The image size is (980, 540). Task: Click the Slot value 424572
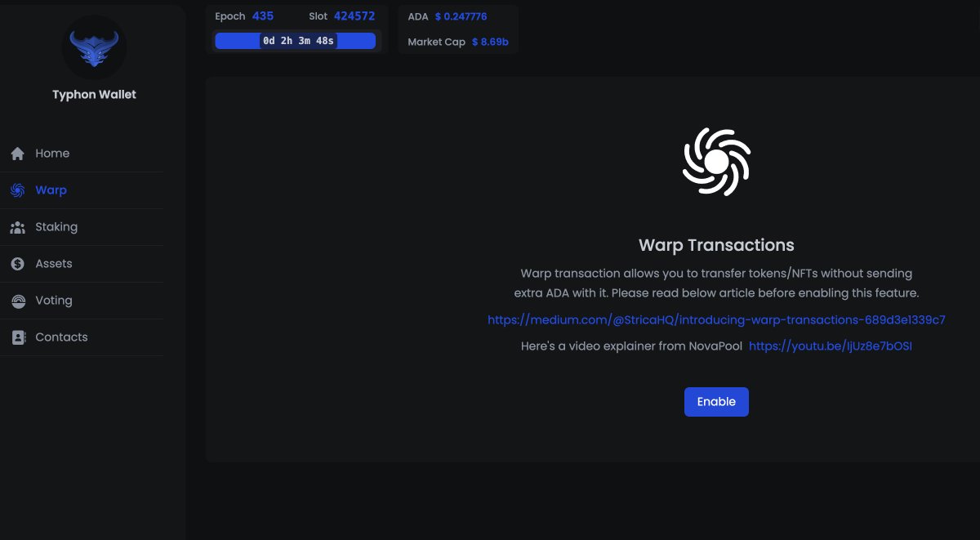pyautogui.click(x=354, y=16)
